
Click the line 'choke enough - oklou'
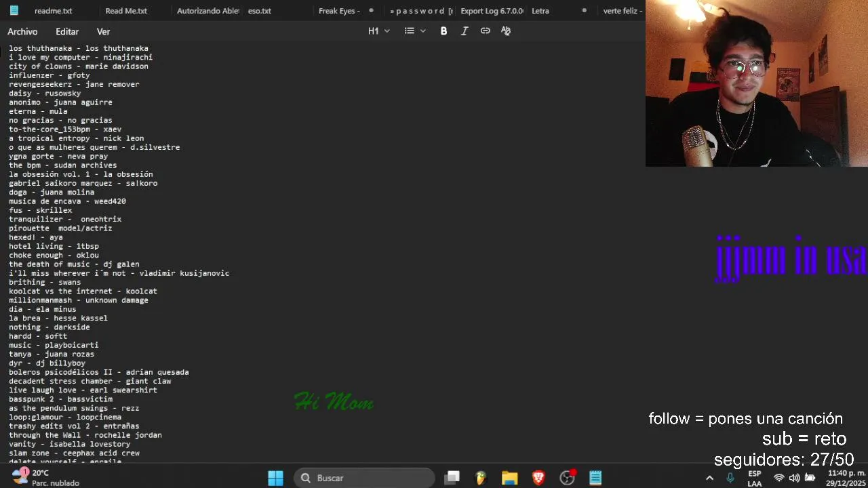(x=54, y=256)
